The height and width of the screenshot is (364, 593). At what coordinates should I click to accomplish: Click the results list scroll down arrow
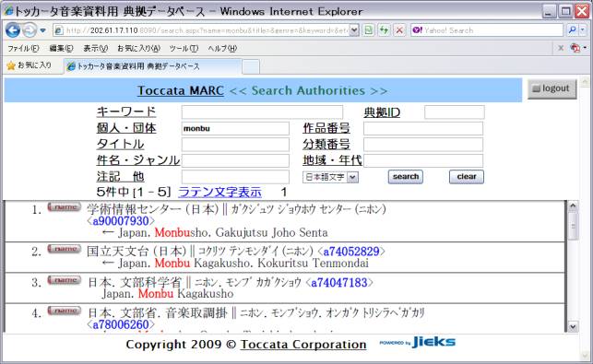click(573, 326)
